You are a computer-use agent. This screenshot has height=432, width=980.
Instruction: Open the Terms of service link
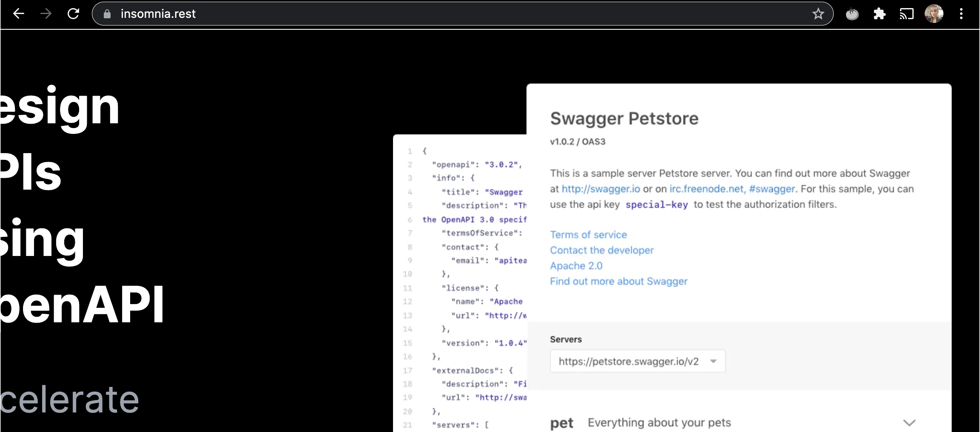(588, 235)
